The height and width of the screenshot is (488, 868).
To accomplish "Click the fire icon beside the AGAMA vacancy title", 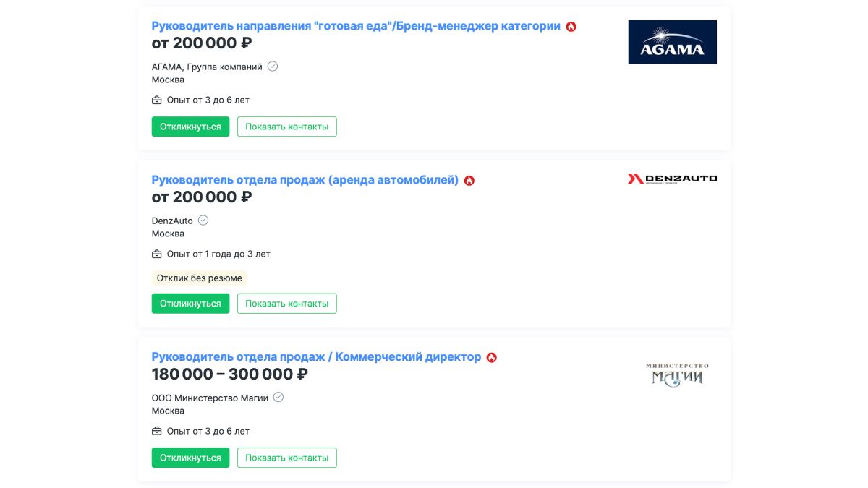I will [x=571, y=27].
